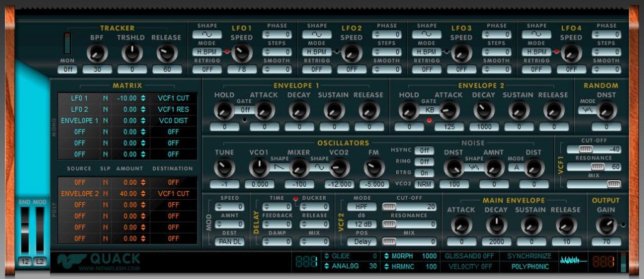Viewport: 644px width, 279px height.
Task: Click the Glide value stepper arrows
Action: tap(327, 256)
